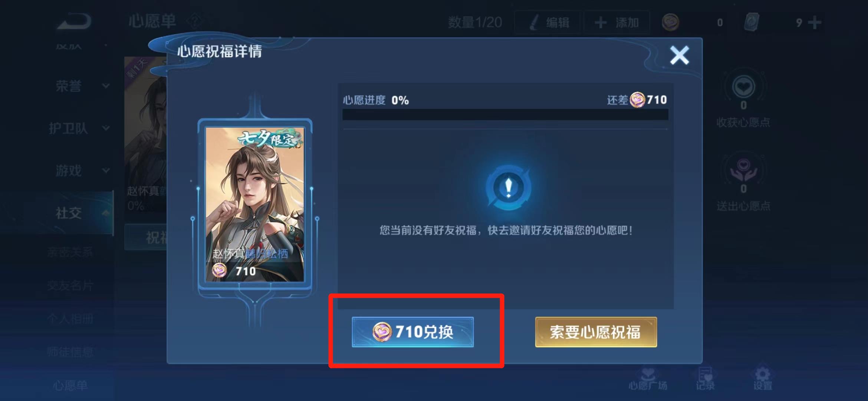868x401 pixels.
Task: Tap the back arrow icon
Action: point(74,22)
